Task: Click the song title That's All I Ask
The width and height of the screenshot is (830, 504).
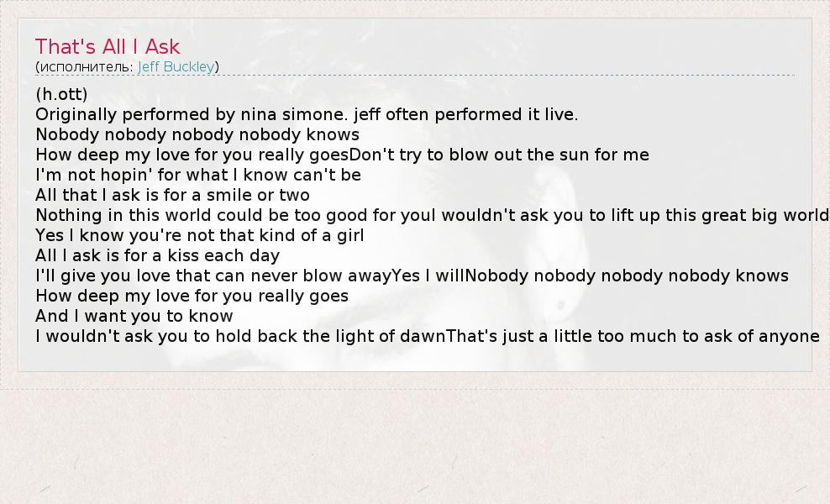Action: [108, 46]
